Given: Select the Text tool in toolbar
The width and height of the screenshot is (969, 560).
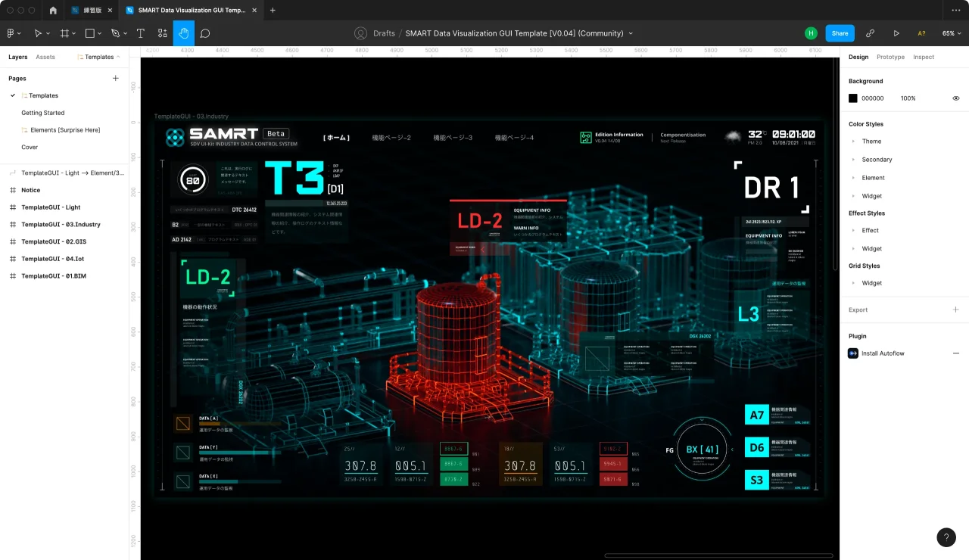Looking at the screenshot, I should click(x=141, y=33).
